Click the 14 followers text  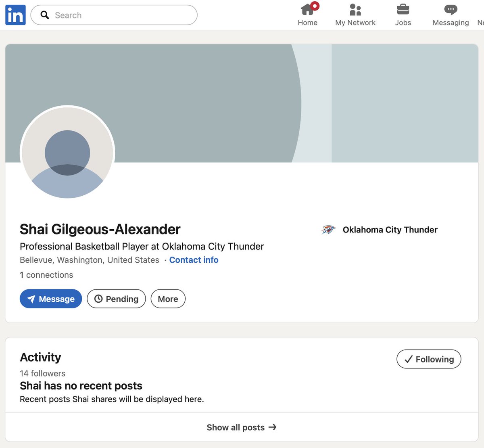click(42, 373)
